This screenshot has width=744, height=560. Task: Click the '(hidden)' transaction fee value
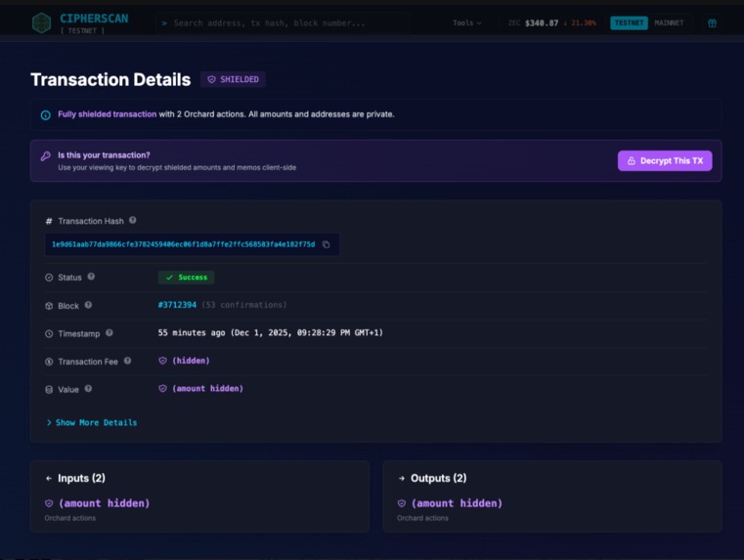[191, 361]
